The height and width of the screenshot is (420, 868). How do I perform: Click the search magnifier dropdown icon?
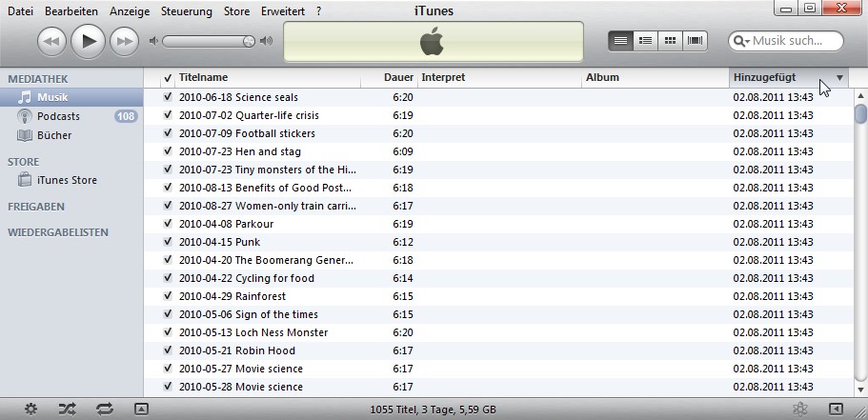[742, 41]
